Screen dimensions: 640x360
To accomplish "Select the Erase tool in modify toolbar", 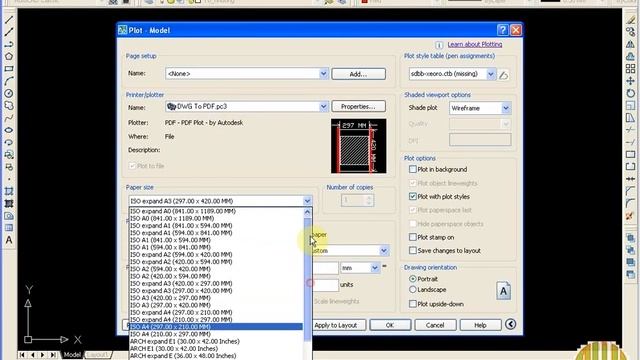I will coord(631,20).
